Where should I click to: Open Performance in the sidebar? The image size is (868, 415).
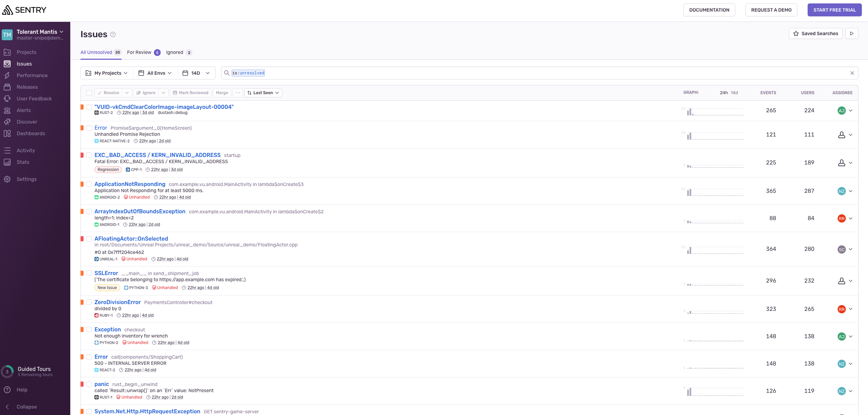tap(32, 75)
